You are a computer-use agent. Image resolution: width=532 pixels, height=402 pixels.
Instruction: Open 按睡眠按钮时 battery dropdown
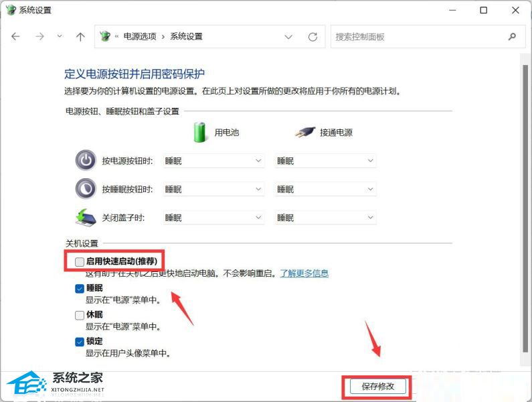pos(213,189)
